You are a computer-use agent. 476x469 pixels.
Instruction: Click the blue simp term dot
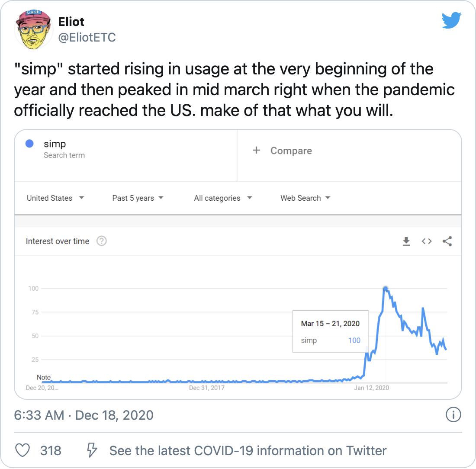(x=29, y=144)
